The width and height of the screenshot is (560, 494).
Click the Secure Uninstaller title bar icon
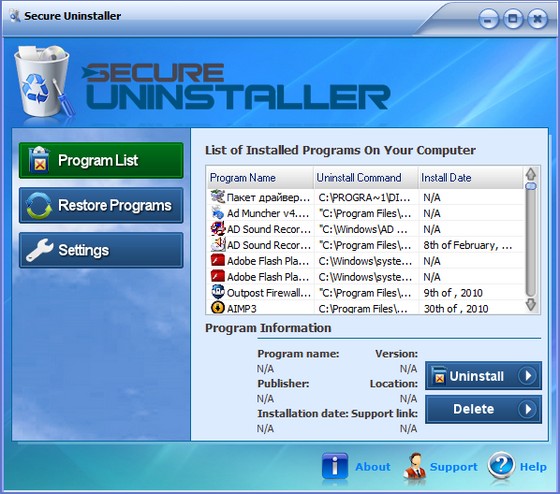[15, 16]
